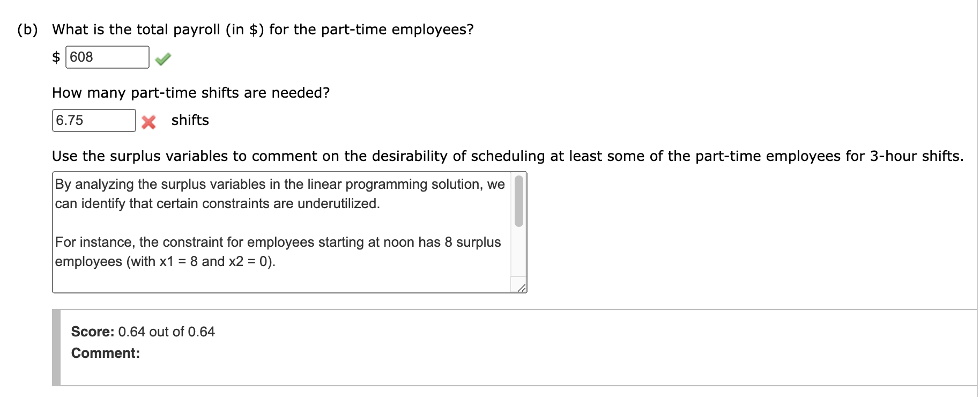The height and width of the screenshot is (397, 980).
Task: Click the Comment: label in the score section
Action: (x=105, y=353)
